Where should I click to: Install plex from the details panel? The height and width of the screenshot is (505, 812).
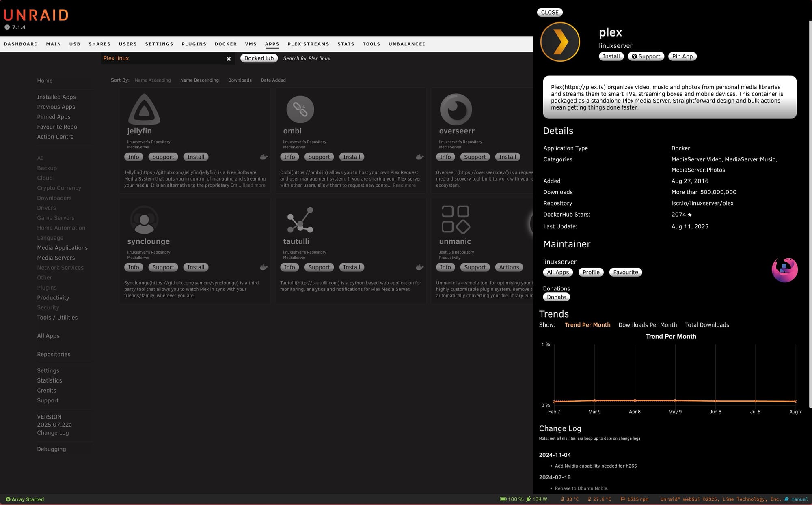[611, 56]
